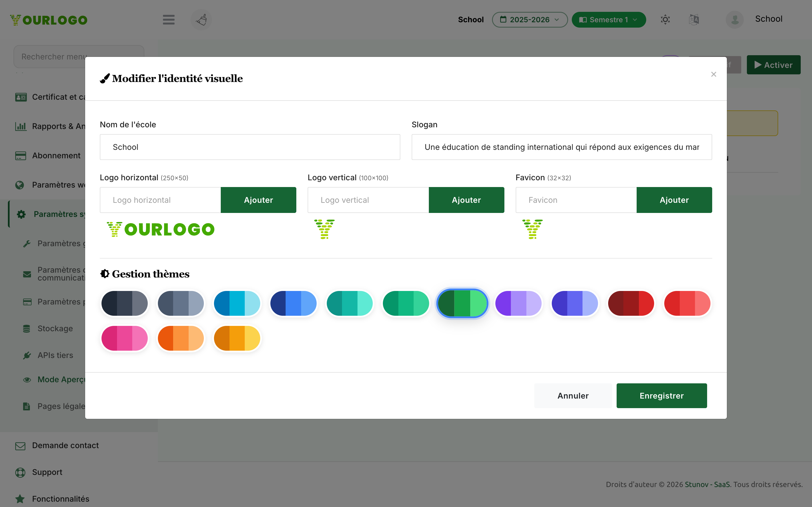Click the user avatar icon
The height and width of the screenshot is (507, 812).
(x=734, y=19)
